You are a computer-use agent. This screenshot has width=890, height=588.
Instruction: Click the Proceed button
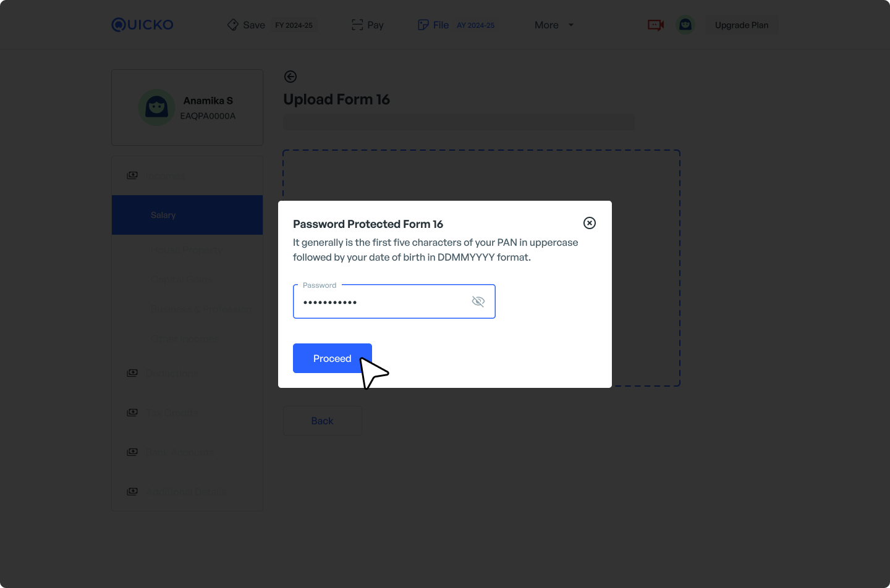(332, 358)
